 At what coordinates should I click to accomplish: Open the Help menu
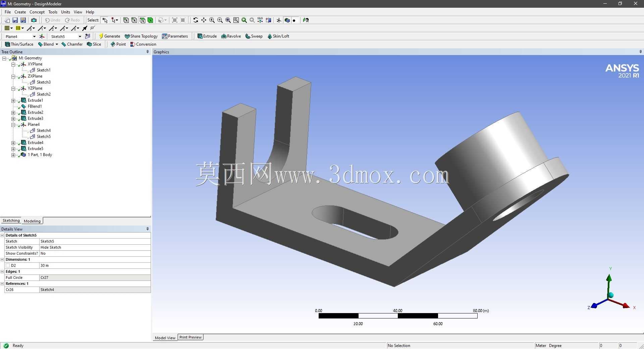pos(90,12)
